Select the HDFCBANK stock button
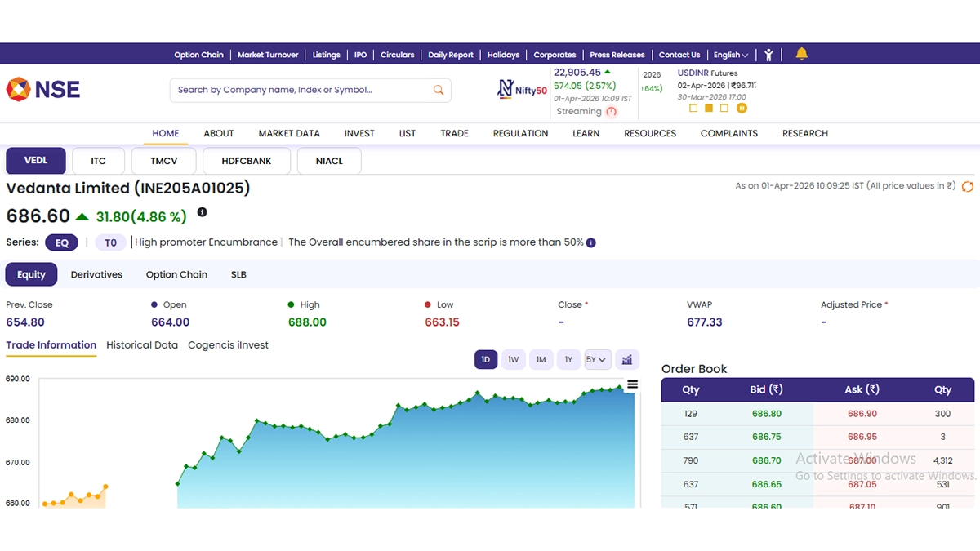The height and width of the screenshot is (551, 980). [247, 161]
